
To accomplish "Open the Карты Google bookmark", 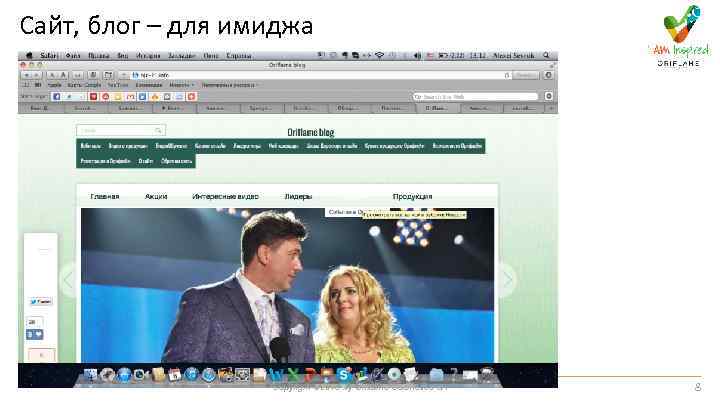I will click(x=84, y=85).
